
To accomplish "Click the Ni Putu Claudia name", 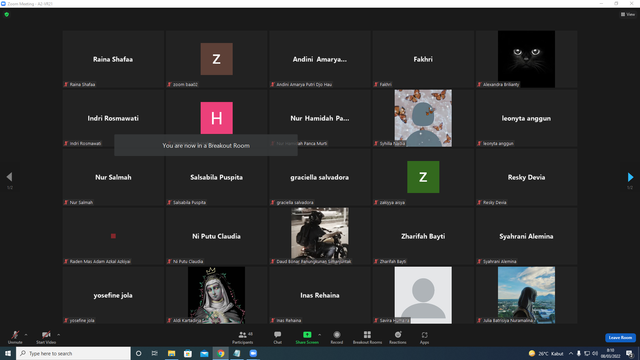I will pos(216,236).
